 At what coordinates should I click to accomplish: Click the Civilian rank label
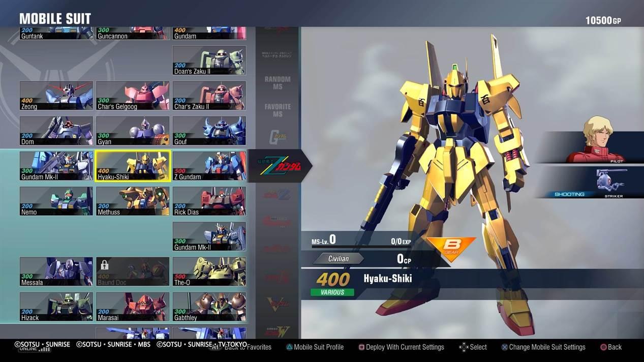tap(338, 259)
